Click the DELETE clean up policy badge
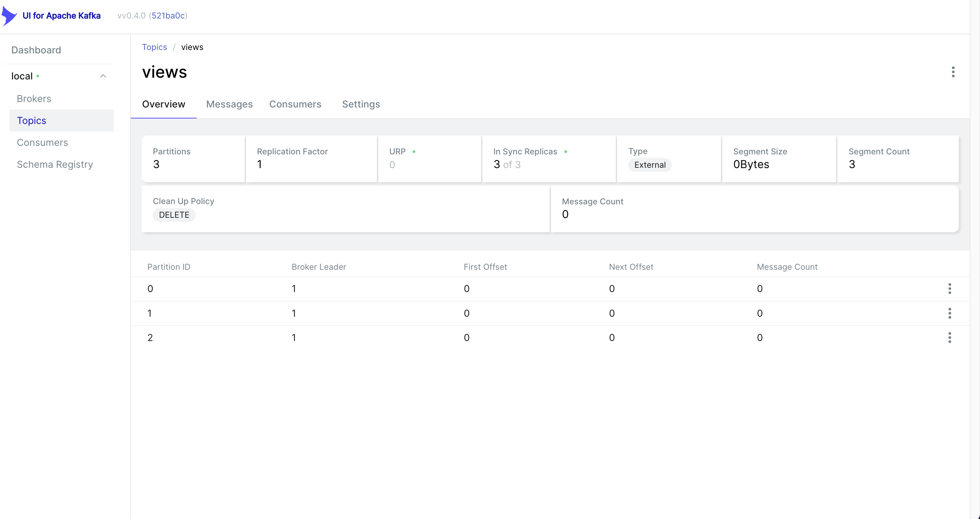 click(174, 215)
